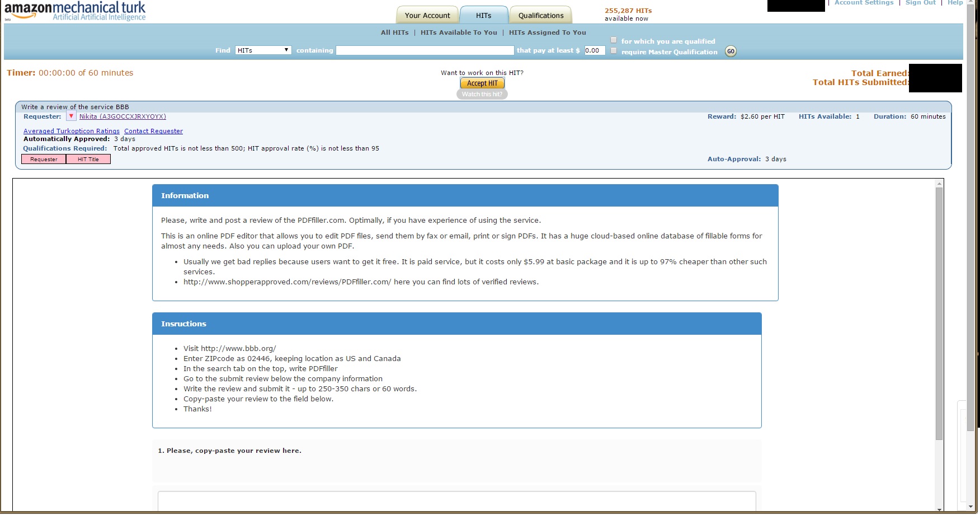Switch to the Qualifications tab
Viewport: 980px width, 515px height.
[x=540, y=15]
